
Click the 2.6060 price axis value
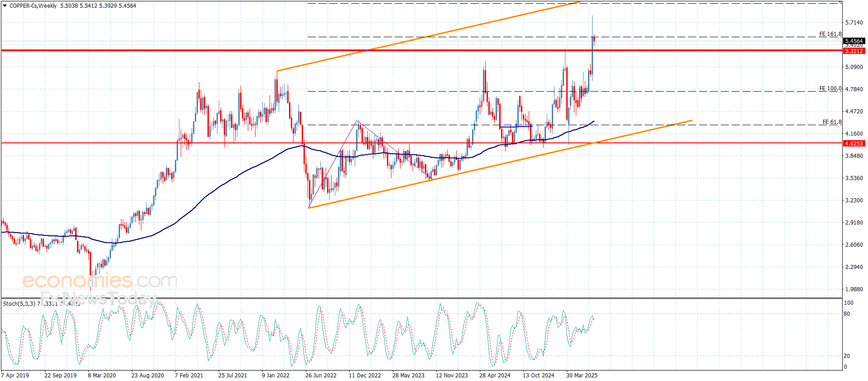[854, 244]
